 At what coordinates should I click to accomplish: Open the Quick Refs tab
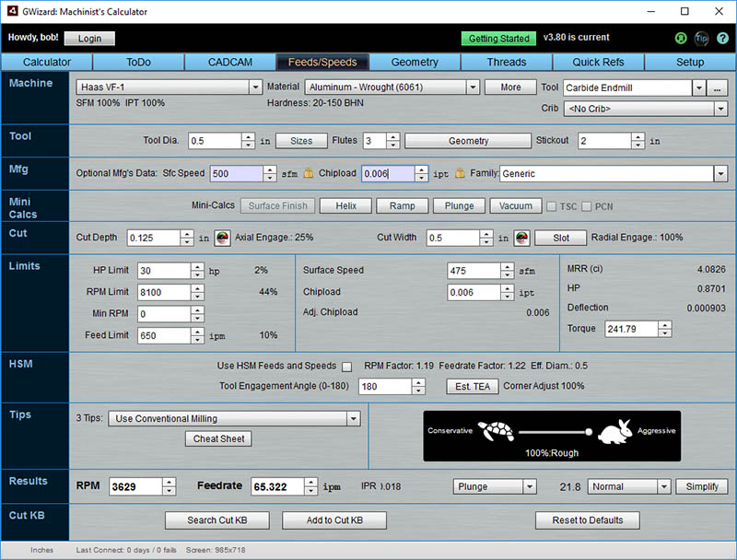pyautogui.click(x=598, y=63)
